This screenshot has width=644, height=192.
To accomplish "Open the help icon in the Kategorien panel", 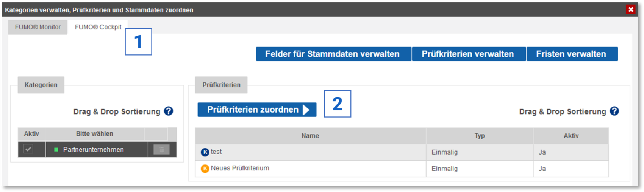I will 169,111.
